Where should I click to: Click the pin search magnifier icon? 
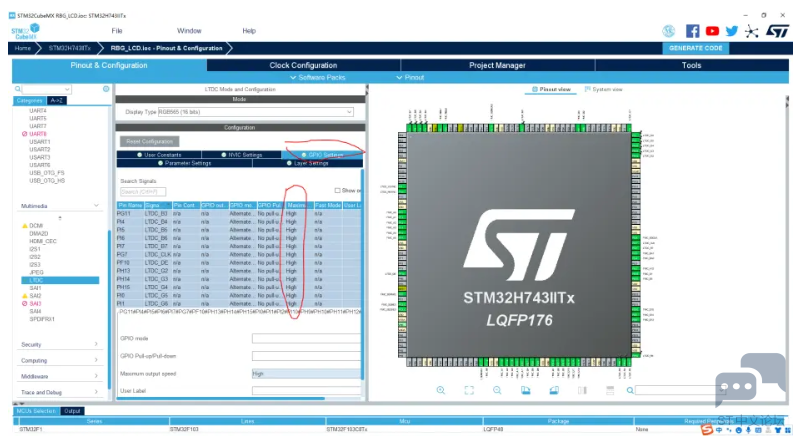coord(629,390)
